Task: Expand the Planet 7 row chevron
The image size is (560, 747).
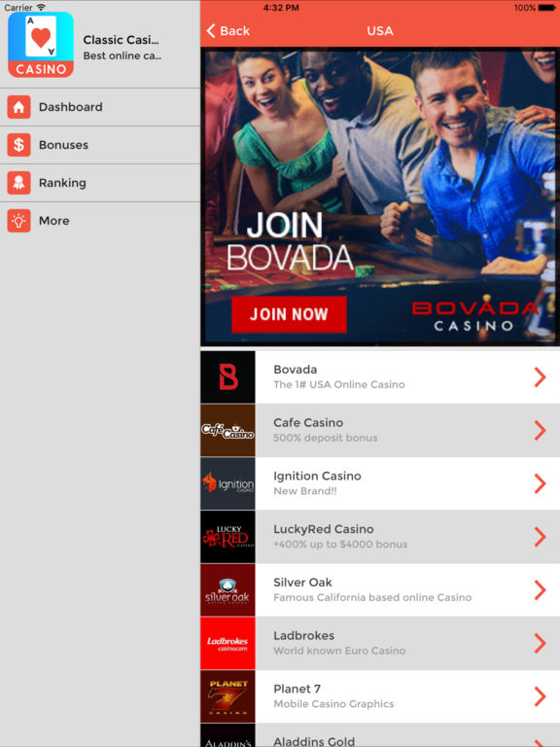Action: point(540,696)
